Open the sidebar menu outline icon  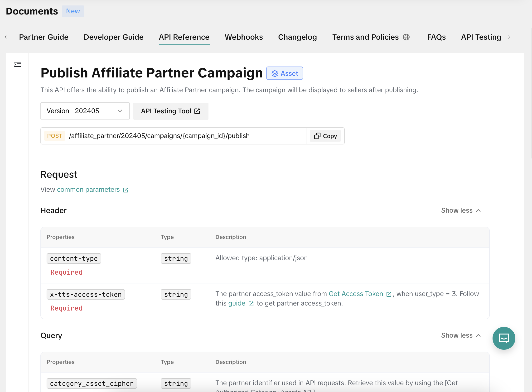point(18,64)
